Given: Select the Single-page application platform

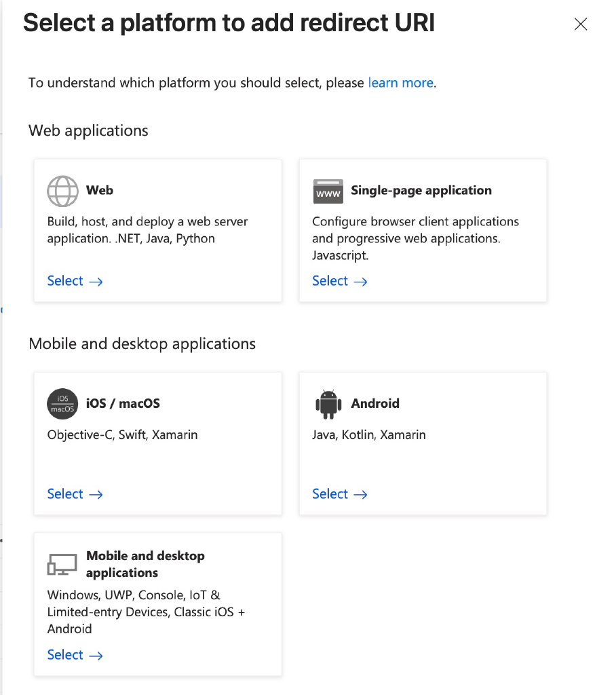Looking at the screenshot, I should click(x=340, y=281).
